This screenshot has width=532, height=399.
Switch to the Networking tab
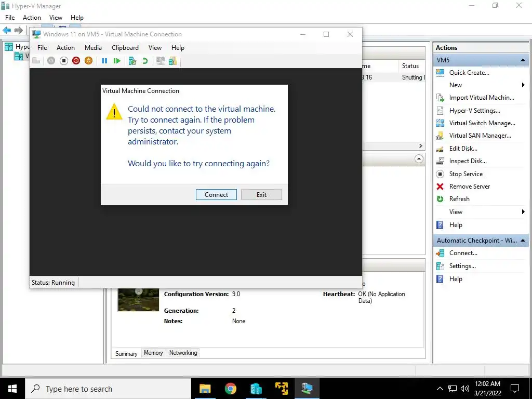click(x=183, y=353)
